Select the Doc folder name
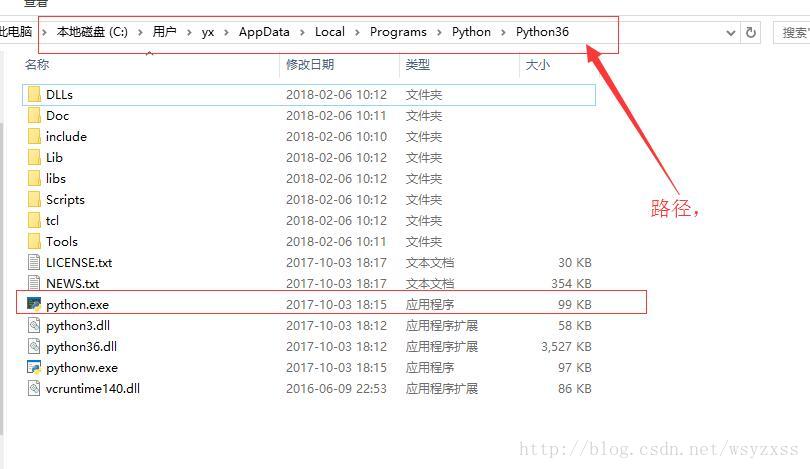810x469 pixels. click(x=57, y=116)
